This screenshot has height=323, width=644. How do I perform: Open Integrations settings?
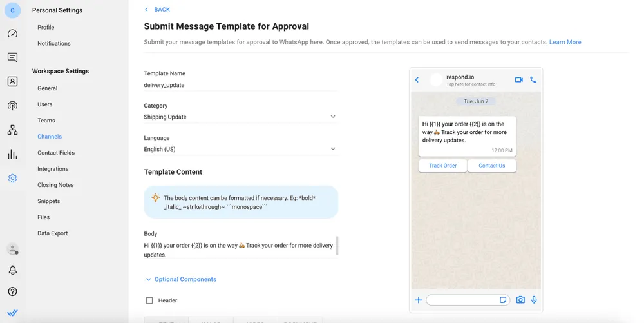(x=53, y=168)
